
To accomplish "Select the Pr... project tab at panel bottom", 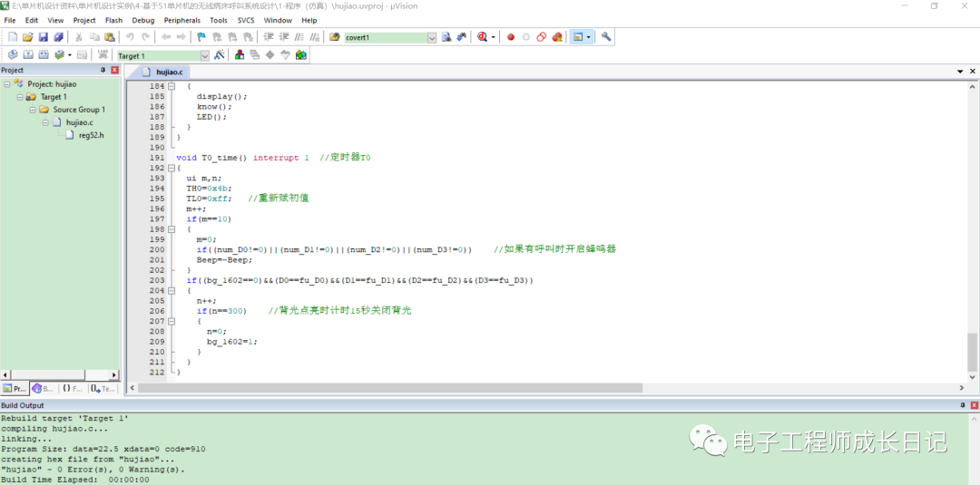I will coord(15,388).
